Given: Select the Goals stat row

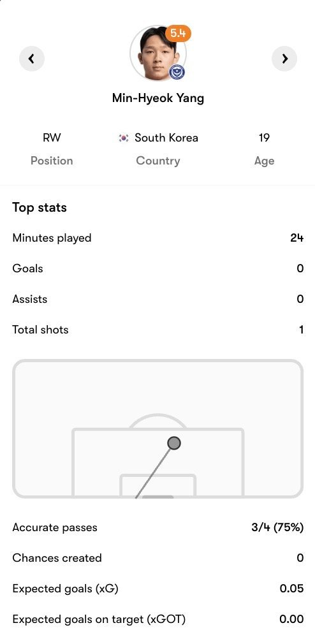Looking at the screenshot, I should click(158, 268).
